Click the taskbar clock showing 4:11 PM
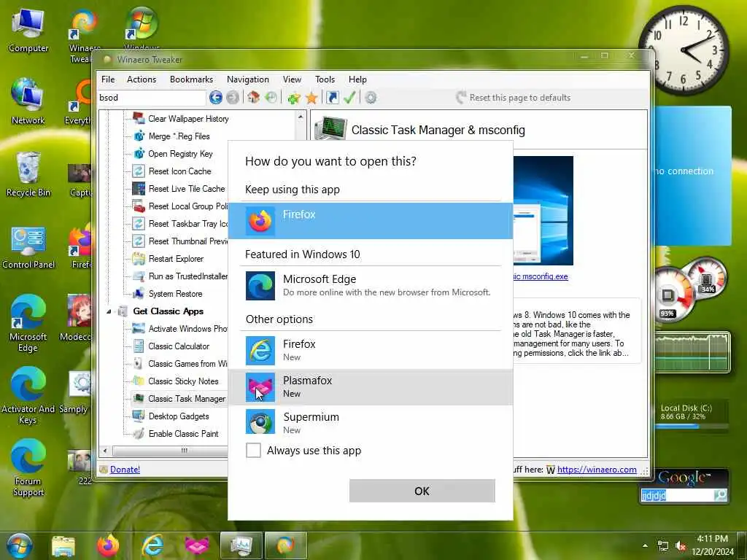The height and width of the screenshot is (560, 747). coord(712,545)
